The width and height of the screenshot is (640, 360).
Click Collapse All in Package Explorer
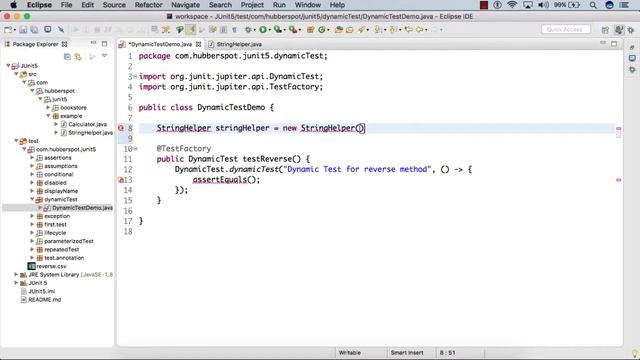pos(67,57)
